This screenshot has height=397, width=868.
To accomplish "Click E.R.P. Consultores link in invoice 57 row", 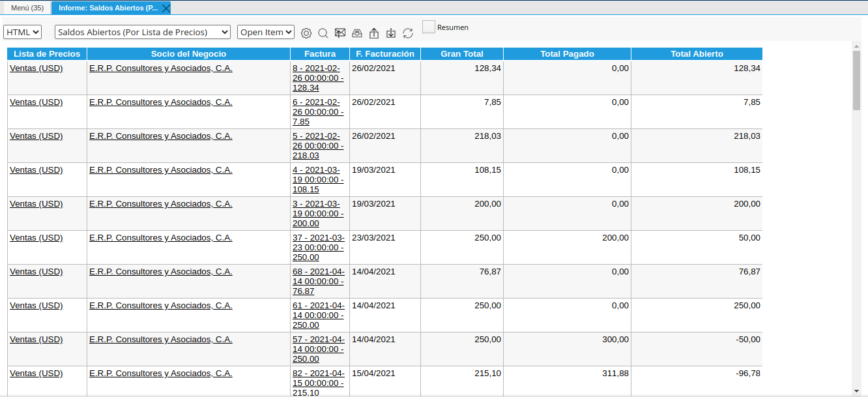I will click(161, 340).
